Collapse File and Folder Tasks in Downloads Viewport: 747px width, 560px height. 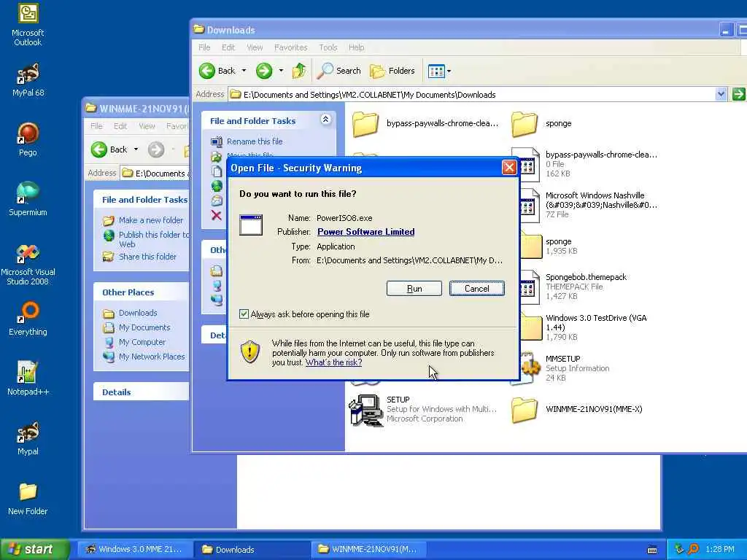[x=325, y=120]
